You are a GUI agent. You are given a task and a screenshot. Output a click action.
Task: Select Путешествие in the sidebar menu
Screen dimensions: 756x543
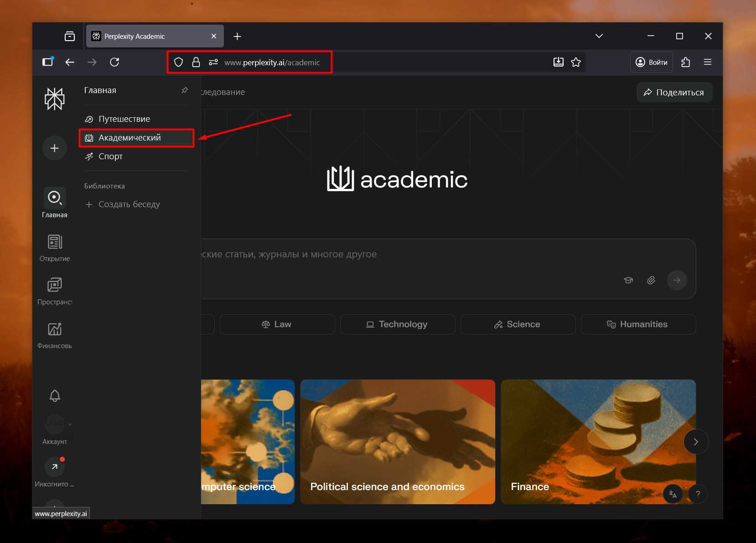pyautogui.click(x=124, y=119)
